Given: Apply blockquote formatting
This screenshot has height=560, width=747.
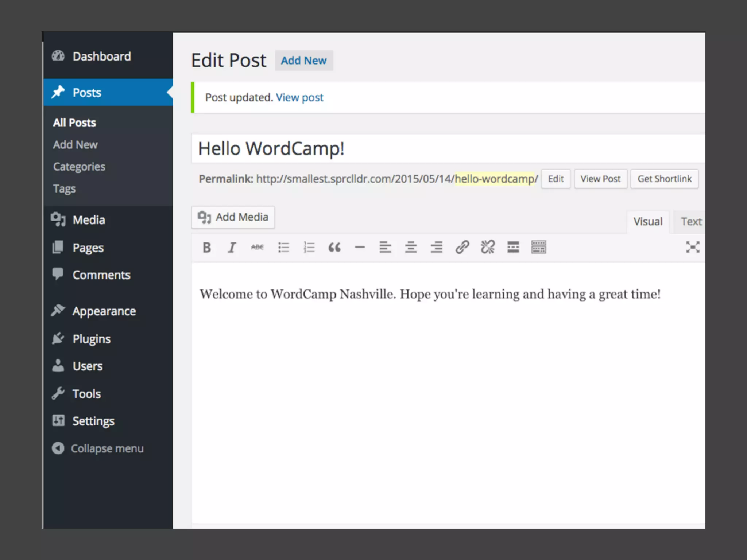Looking at the screenshot, I should click(x=334, y=248).
